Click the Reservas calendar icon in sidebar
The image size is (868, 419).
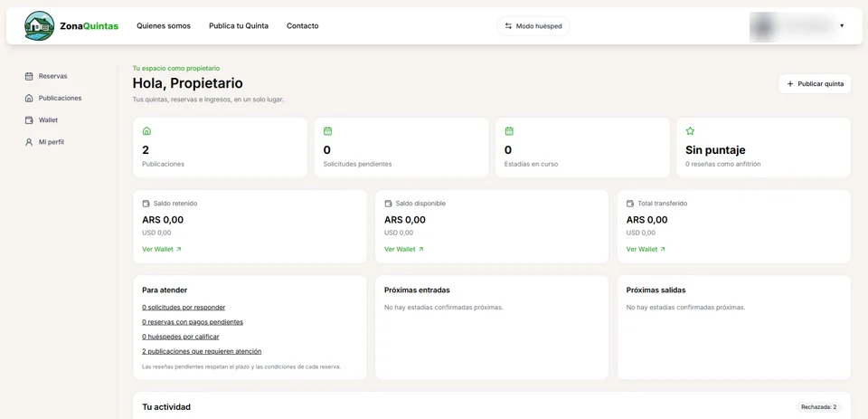pyautogui.click(x=29, y=76)
